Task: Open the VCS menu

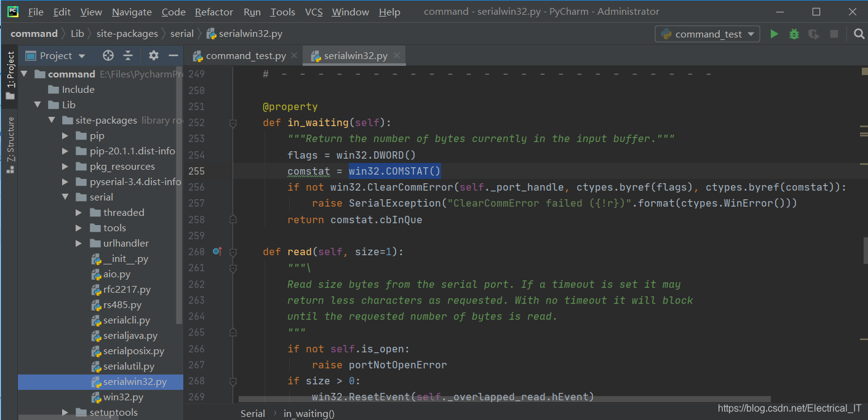Action: [314, 12]
